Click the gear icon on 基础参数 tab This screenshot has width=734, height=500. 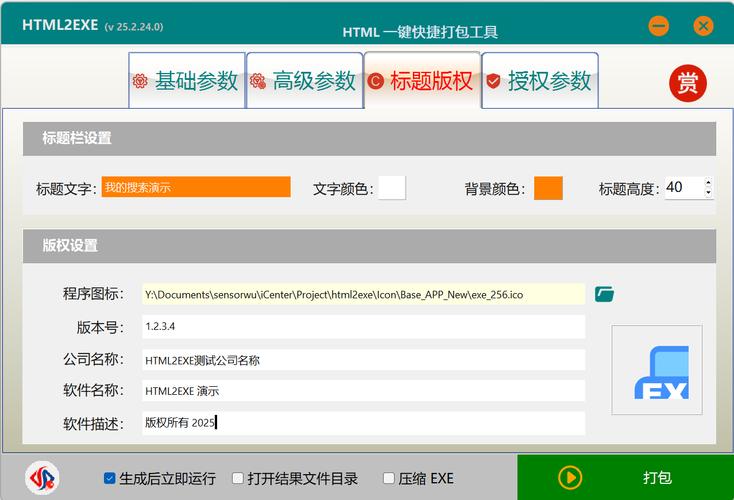(x=140, y=81)
